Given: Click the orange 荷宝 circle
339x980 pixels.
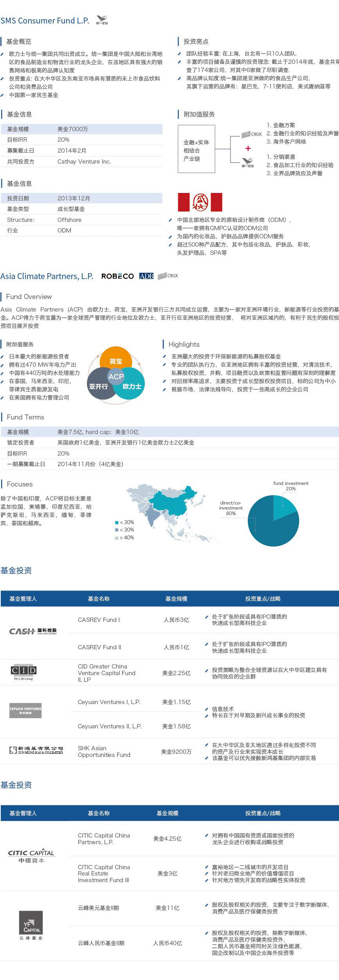Looking at the screenshot, I should point(115,358).
